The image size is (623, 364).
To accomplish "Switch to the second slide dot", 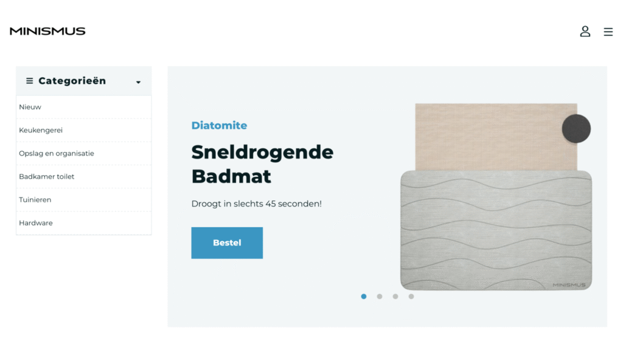I will [380, 297].
